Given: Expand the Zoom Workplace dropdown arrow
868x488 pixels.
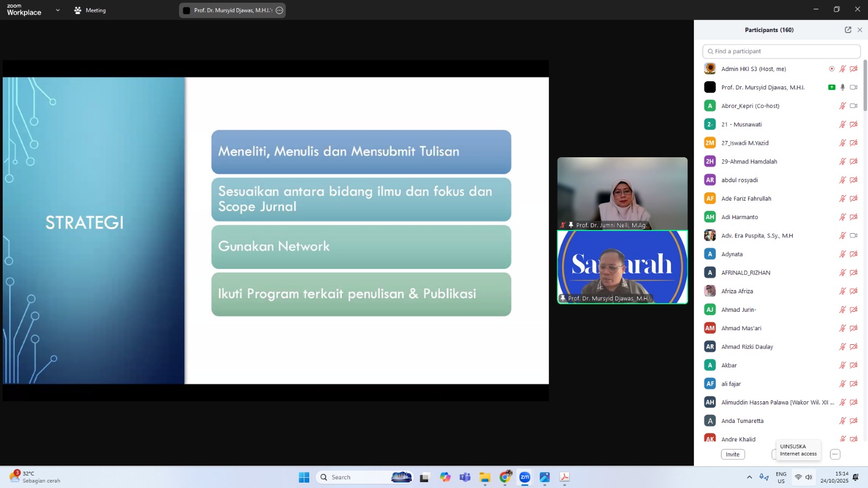Looking at the screenshot, I should coord(58,10).
